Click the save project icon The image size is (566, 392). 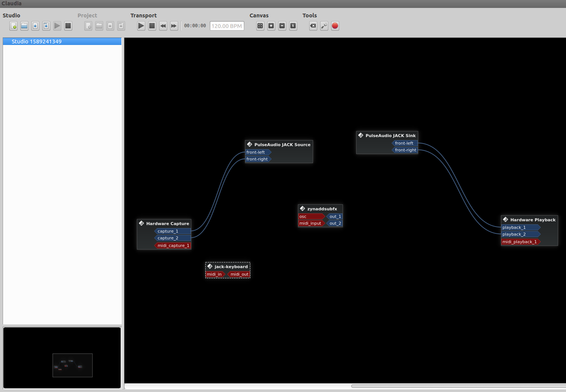[110, 26]
